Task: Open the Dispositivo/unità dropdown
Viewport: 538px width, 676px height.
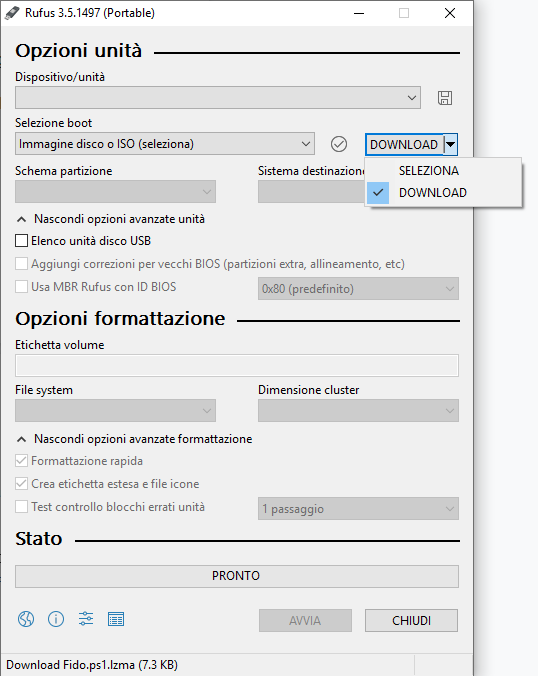Action: (x=218, y=97)
